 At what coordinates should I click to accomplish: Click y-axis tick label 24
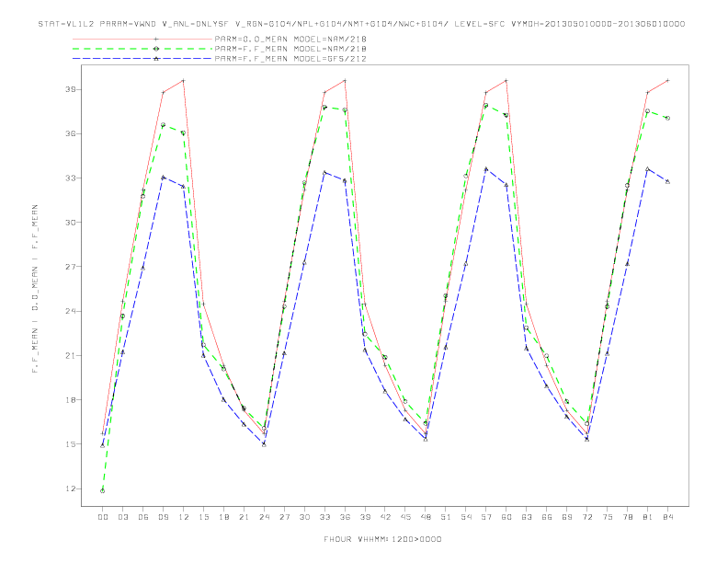tap(70, 311)
